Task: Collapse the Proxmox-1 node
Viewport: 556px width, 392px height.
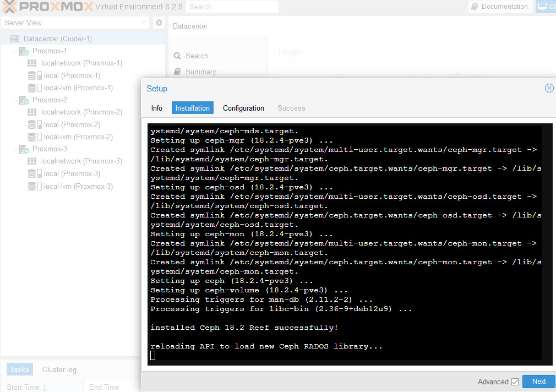Action: click(x=15, y=51)
